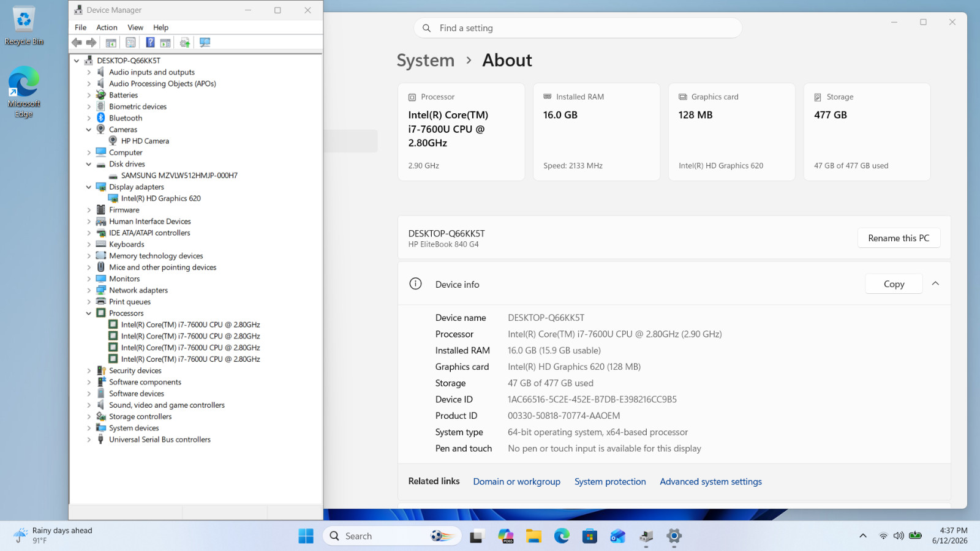Collapse the Display adapters category
The width and height of the screenshot is (980, 551).
(x=89, y=187)
